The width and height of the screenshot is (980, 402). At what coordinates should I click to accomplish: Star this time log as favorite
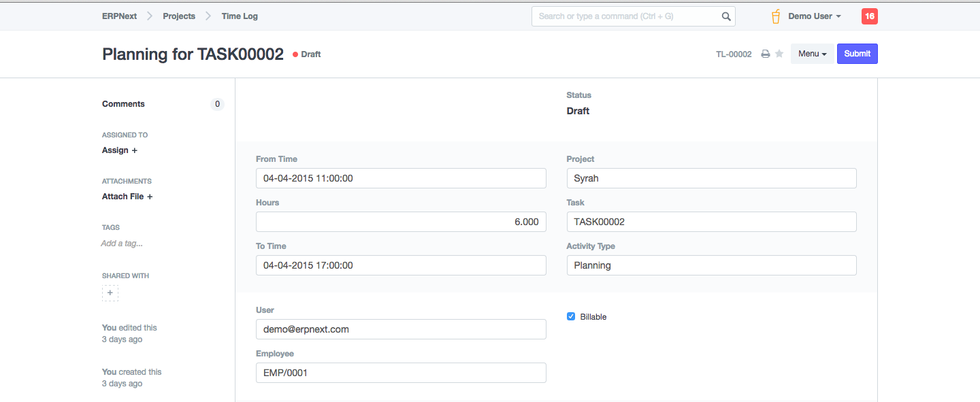[x=779, y=54]
